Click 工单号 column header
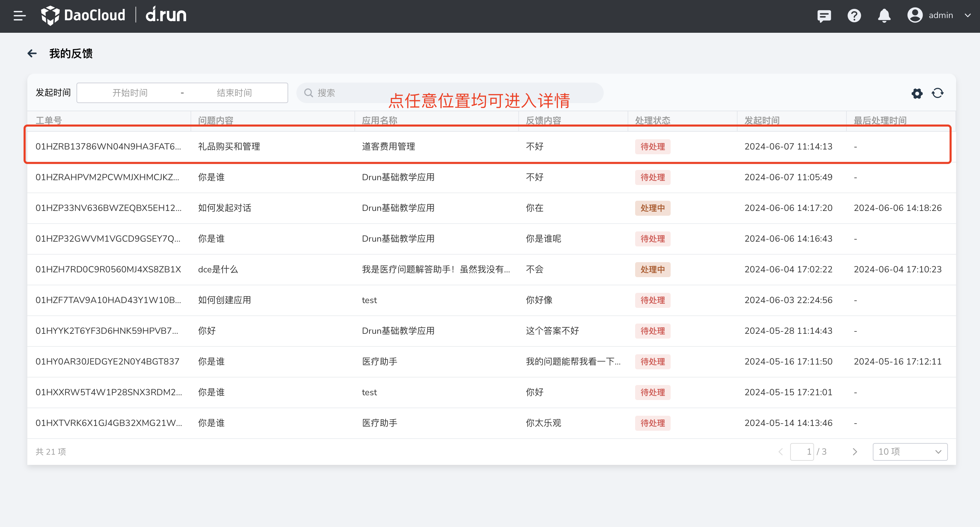Screen dimensions: 980x527 (49, 120)
